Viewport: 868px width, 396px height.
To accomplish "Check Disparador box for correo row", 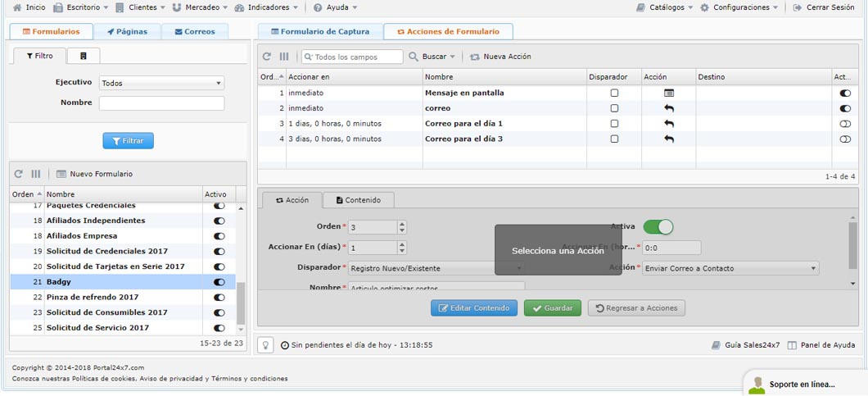I will coord(614,108).
